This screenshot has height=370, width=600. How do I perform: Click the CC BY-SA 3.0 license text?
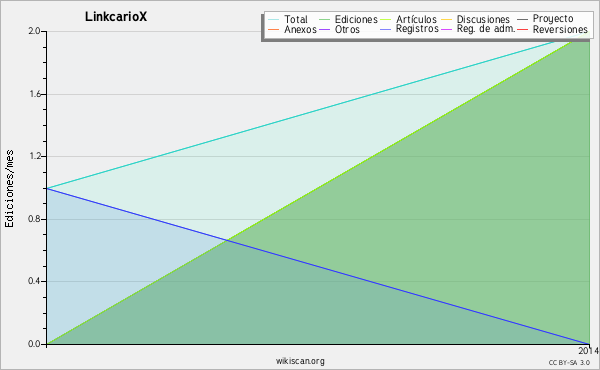coord(569,363)
